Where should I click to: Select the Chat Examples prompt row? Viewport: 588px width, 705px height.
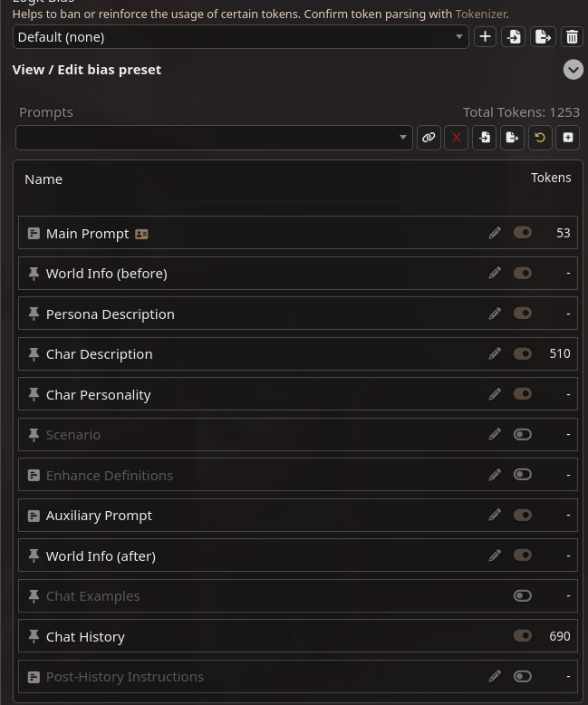tap(92, 596)
